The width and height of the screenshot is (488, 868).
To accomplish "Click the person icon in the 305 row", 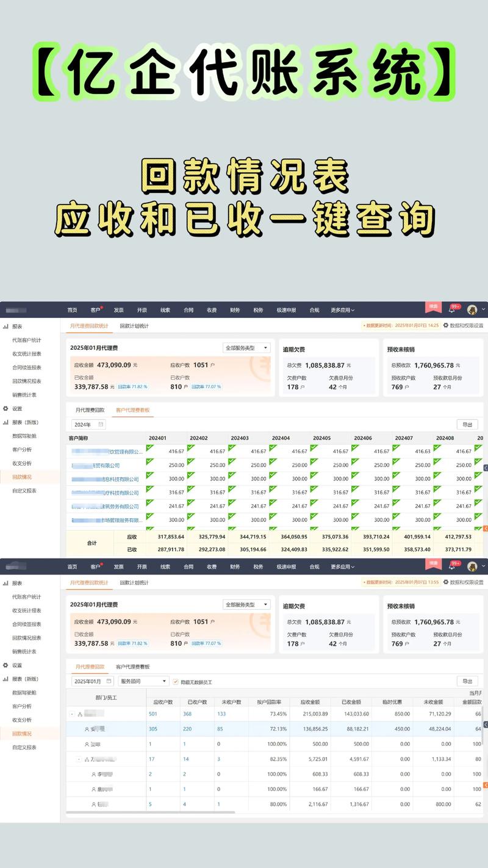I will click(87, 729).
